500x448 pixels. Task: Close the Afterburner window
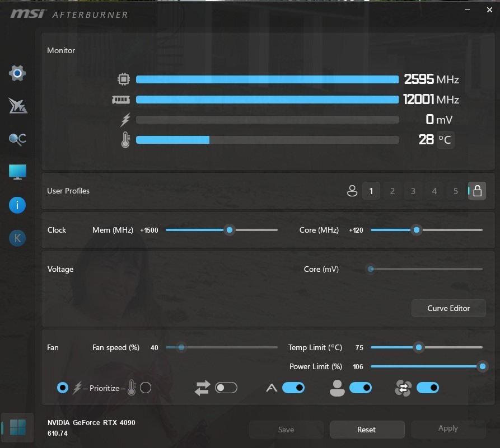(489, 10)
